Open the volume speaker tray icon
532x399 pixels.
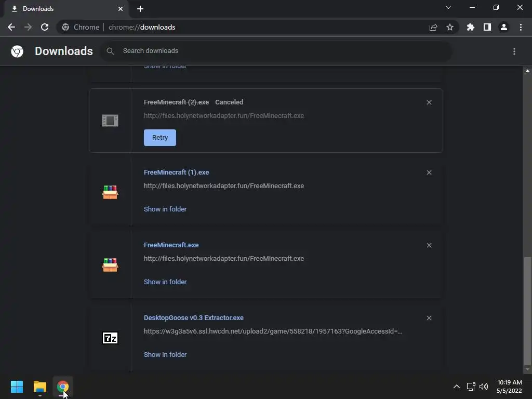pos(484,387)
